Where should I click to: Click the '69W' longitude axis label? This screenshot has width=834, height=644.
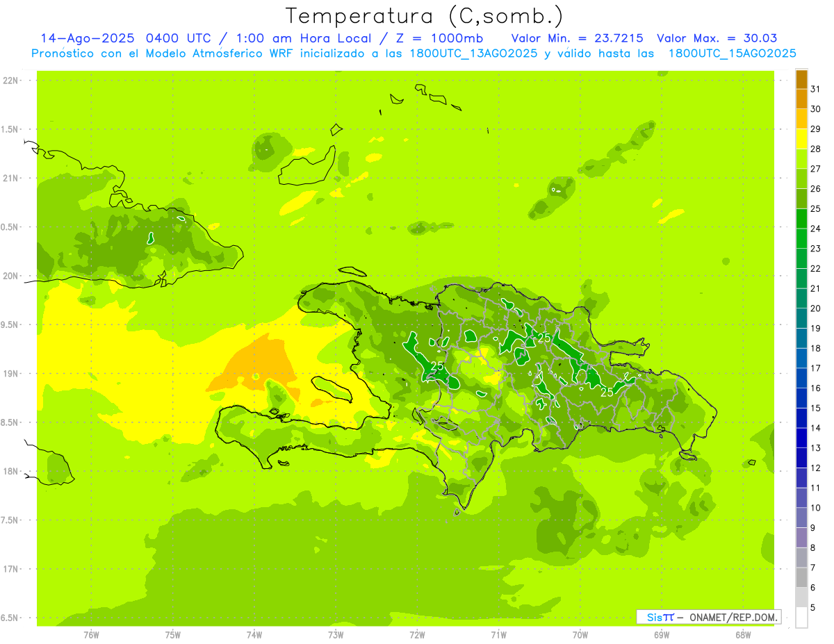pyautogui.click(x=662, y=635)
